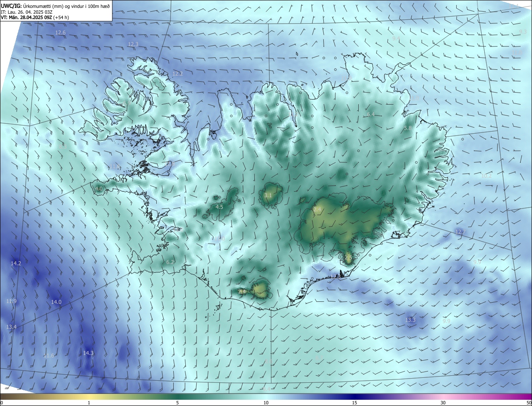This screenshot has width=532, height=406.
Task: Click the 14.2 value on west edge
Action: point(16,263)
